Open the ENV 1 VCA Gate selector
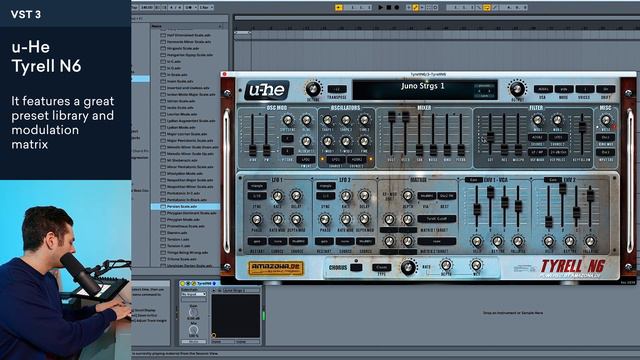 [x=473, y=180]
